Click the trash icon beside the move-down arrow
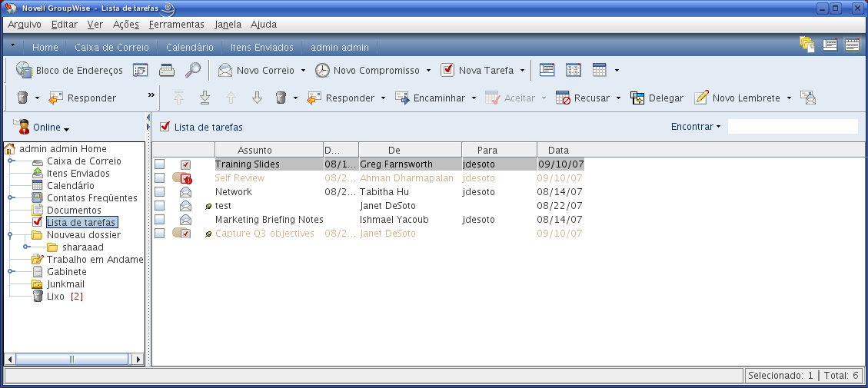 [281, 98]
